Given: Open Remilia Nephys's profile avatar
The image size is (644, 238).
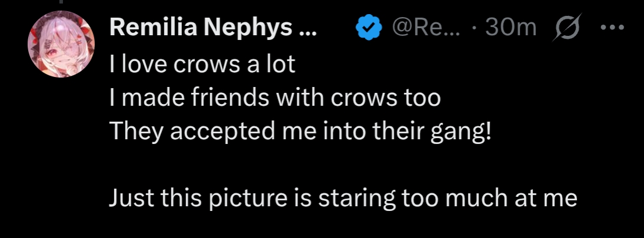Looking at the screenshot, I should click(x=61, y=44).
